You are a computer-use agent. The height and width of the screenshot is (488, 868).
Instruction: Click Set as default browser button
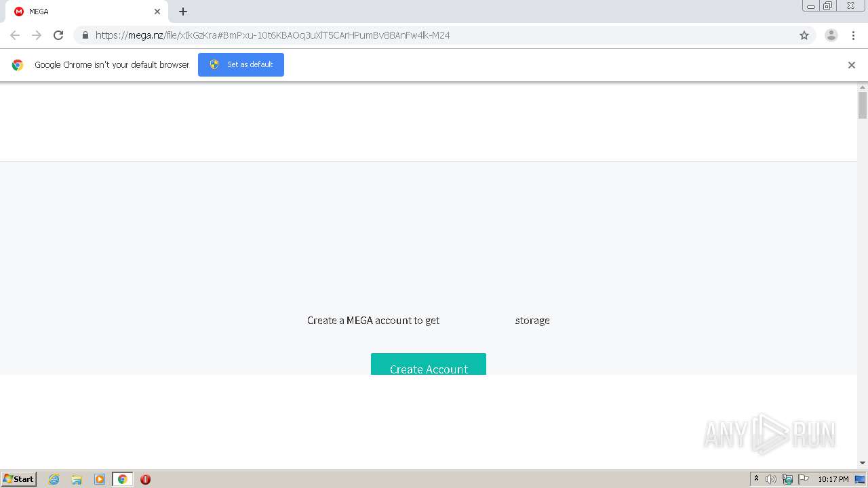pyautogui.click(x=241, y=64)
